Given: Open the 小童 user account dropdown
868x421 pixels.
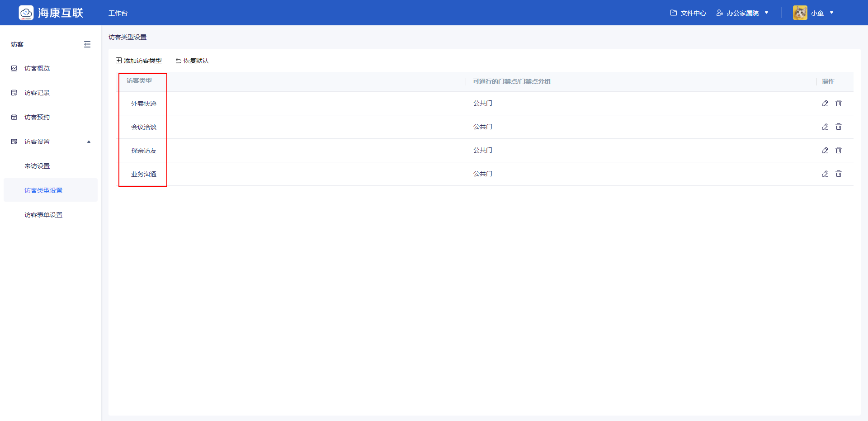Looking at the screenshot, I should click(814, 13).
